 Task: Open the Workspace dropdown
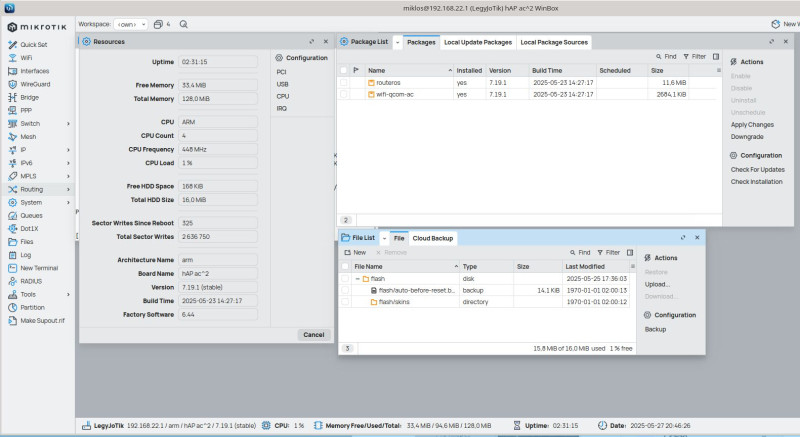[131, 24]
